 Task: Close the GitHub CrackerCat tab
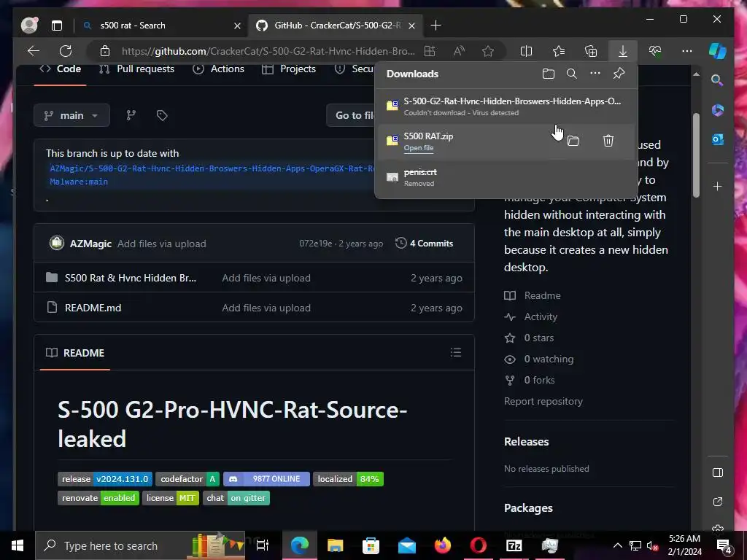[411, 26]
